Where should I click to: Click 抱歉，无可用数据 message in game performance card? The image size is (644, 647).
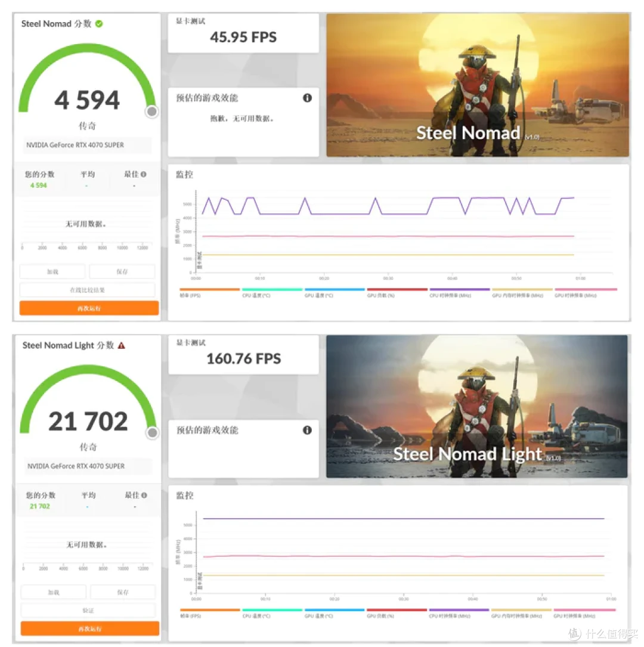coord(242,119)
